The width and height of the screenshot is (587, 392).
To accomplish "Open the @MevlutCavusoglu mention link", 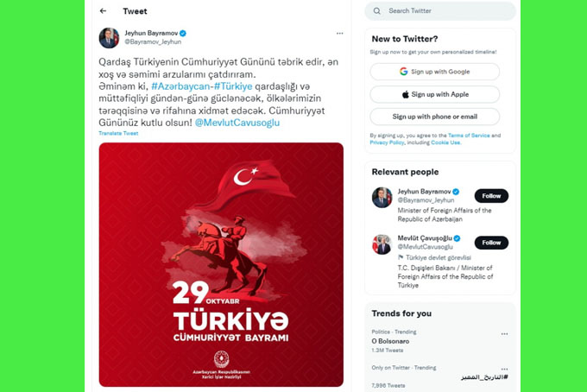I will pyautogui.click(x=237, y=123).
